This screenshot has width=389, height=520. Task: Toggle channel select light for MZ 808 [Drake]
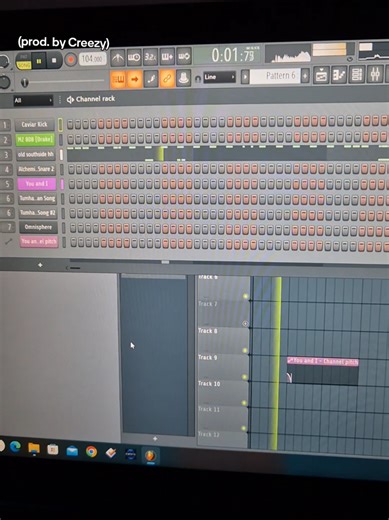tap(61, 139)
